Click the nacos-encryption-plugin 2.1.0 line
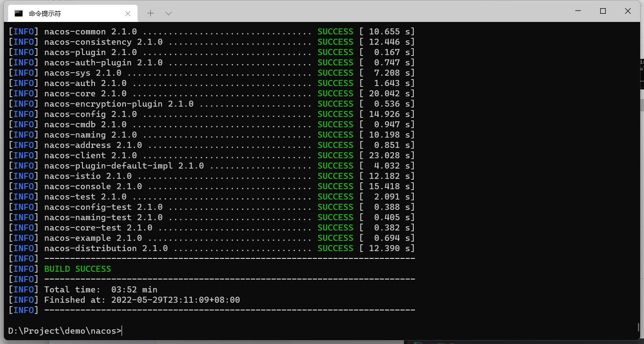The height and width of the screenshot is (344, 644). [211, 104]
